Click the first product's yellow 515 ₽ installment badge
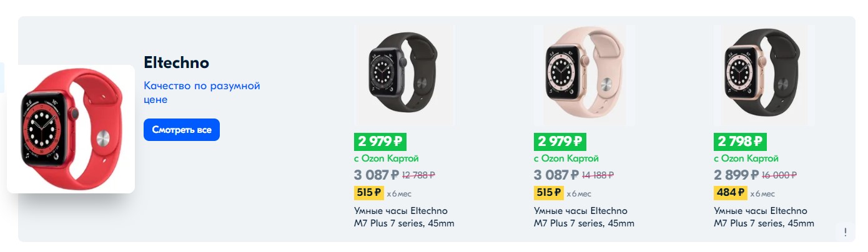The image size is (868, 252). click(x=368, y=193)
